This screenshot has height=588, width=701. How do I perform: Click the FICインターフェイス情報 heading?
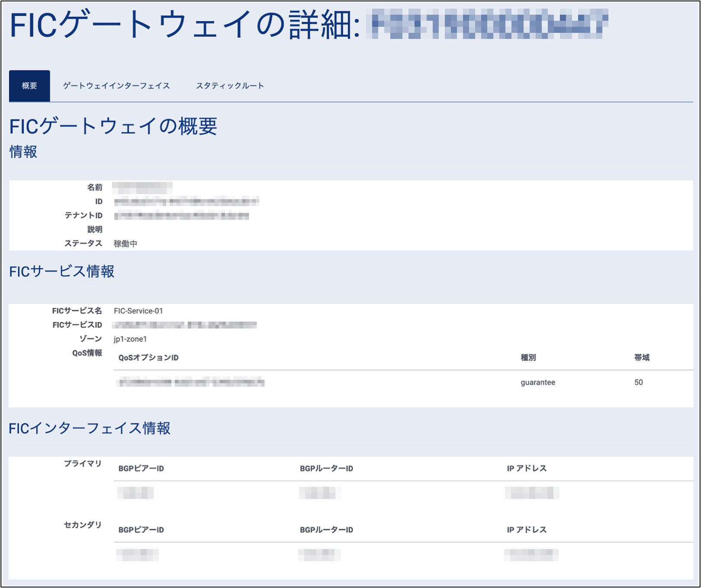point(90,428)
